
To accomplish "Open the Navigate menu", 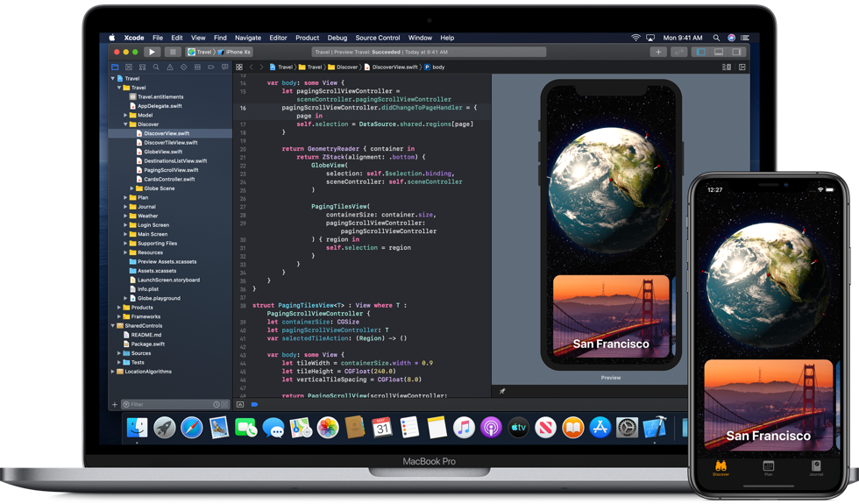I will pyautogui.click(x=248, y=38).
